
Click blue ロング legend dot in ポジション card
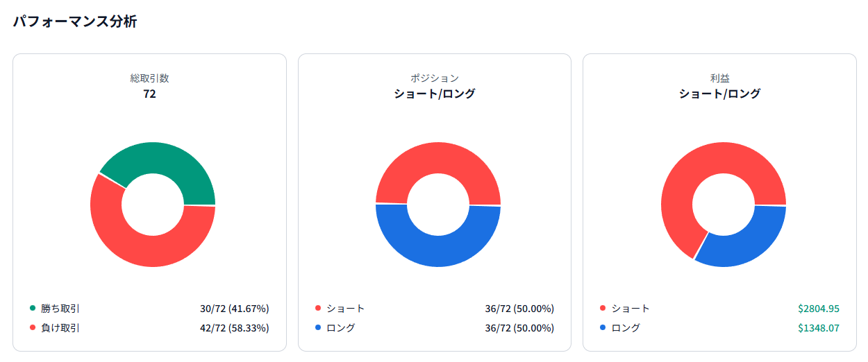pos(318,327)
